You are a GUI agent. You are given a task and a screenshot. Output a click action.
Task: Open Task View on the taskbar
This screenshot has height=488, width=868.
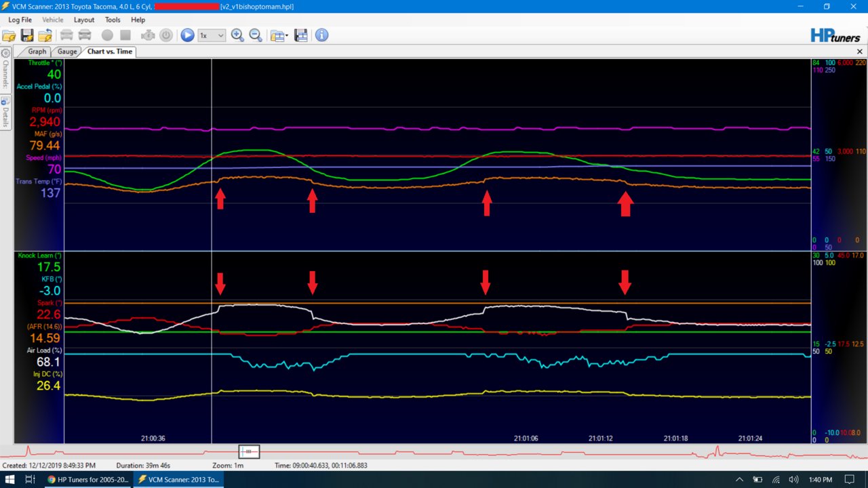[30, 479]
